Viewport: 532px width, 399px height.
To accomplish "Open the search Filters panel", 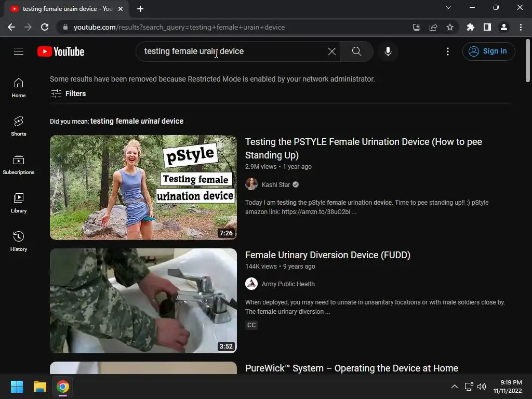I will click(x=68, y=94).
